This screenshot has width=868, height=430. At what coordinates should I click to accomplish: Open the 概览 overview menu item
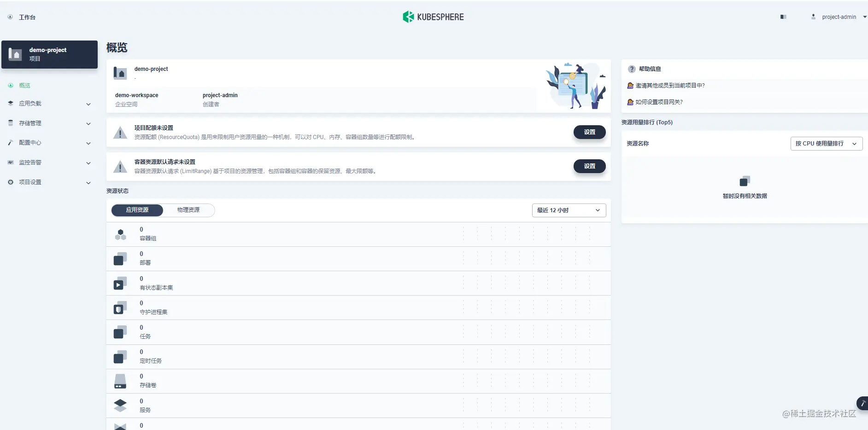pos(24,86)
